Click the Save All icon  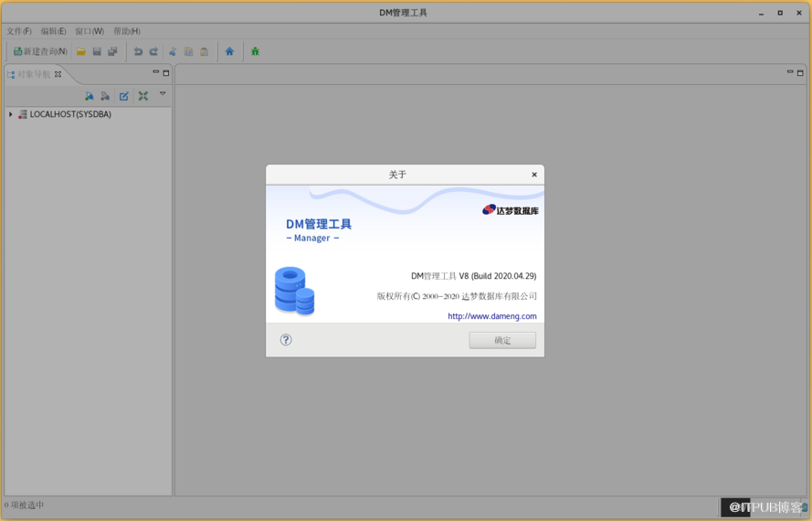[x=112, y=52]
